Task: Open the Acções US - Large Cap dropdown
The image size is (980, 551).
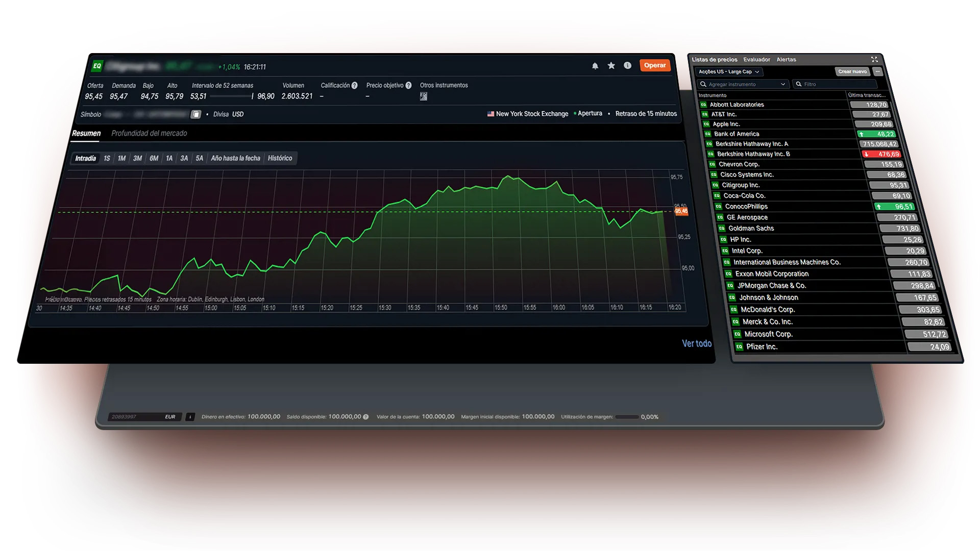Action: pos(728,72)
